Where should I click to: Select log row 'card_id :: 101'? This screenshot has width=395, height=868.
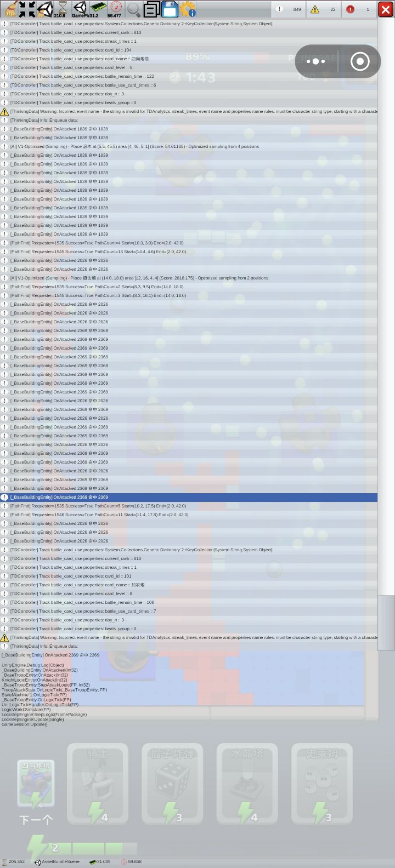pos(189,576)
